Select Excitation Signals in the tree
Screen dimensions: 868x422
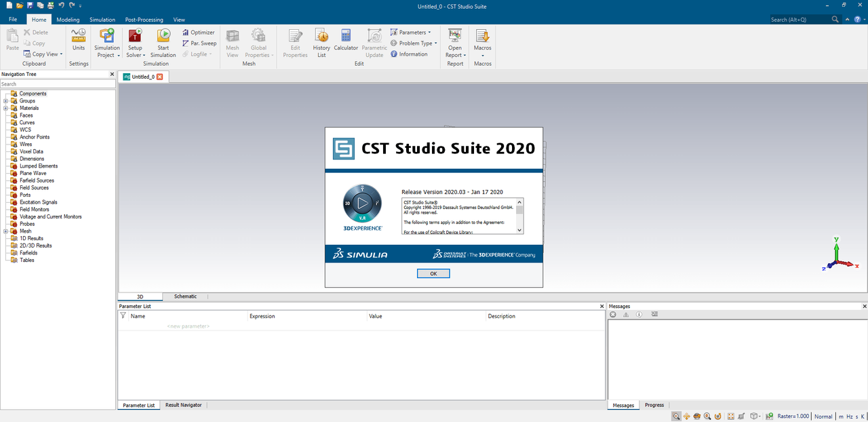(x=38, y=202)
